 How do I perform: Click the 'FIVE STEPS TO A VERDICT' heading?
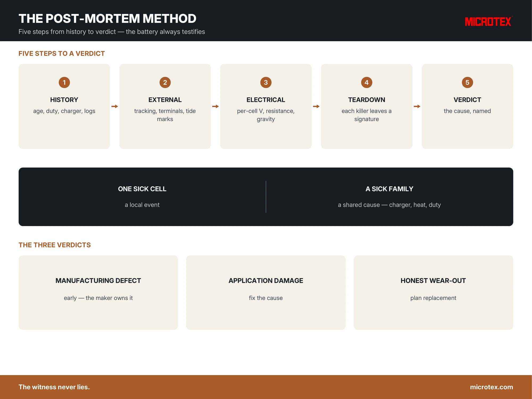62,53
